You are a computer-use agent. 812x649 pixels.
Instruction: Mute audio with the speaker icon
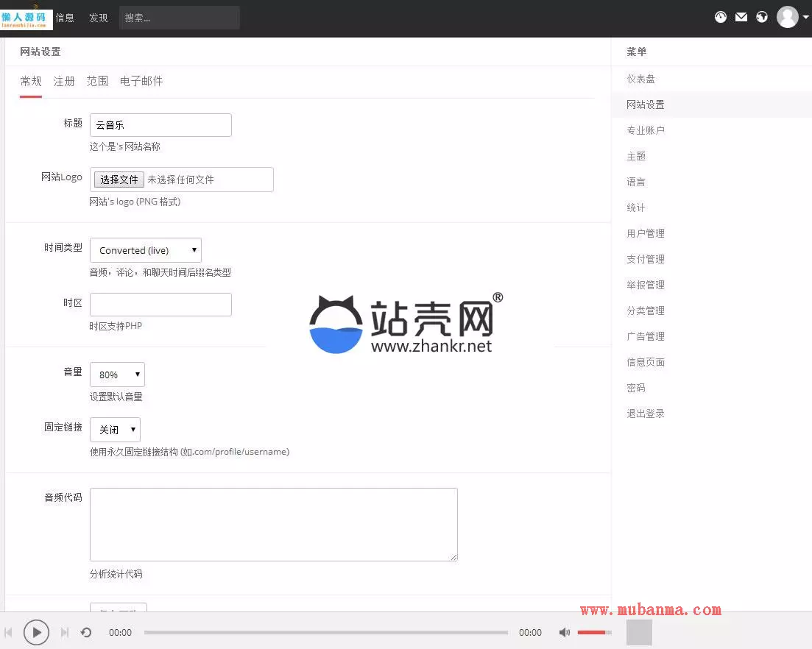[x=565, y=632]
